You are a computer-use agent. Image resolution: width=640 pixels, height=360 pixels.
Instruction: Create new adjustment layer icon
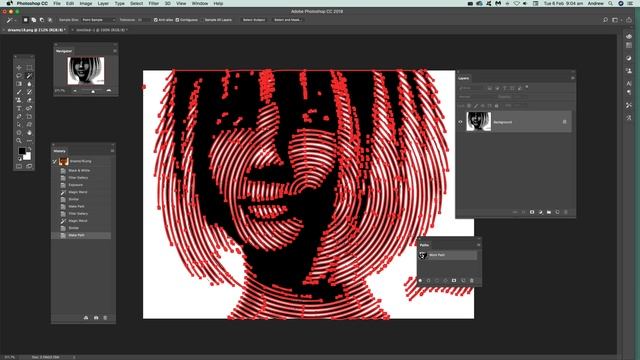tap(540, 212)
